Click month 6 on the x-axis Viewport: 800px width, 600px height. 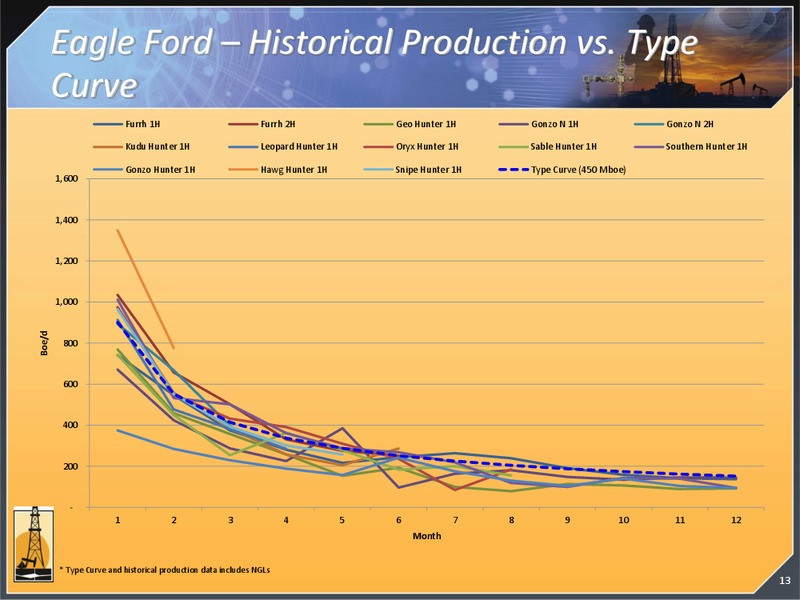tap(398, 520)
